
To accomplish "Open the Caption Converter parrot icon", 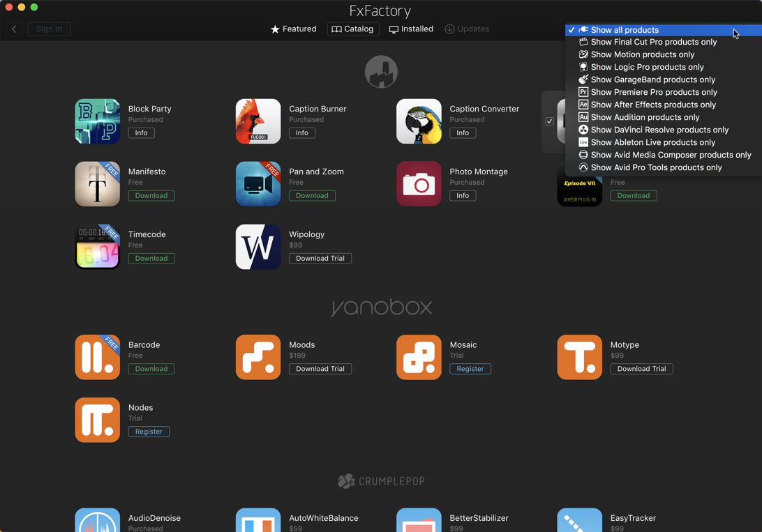I will pyautogui.click(x=419, y=121).
